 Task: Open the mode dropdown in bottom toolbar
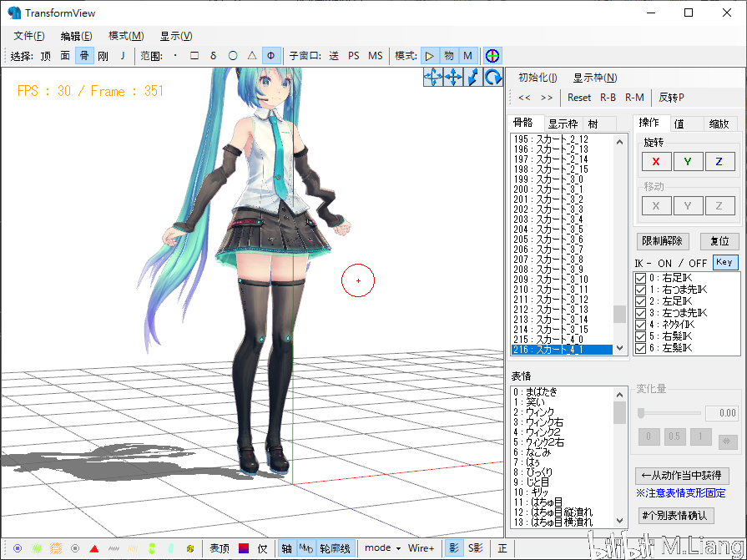(x=382, y=548)
